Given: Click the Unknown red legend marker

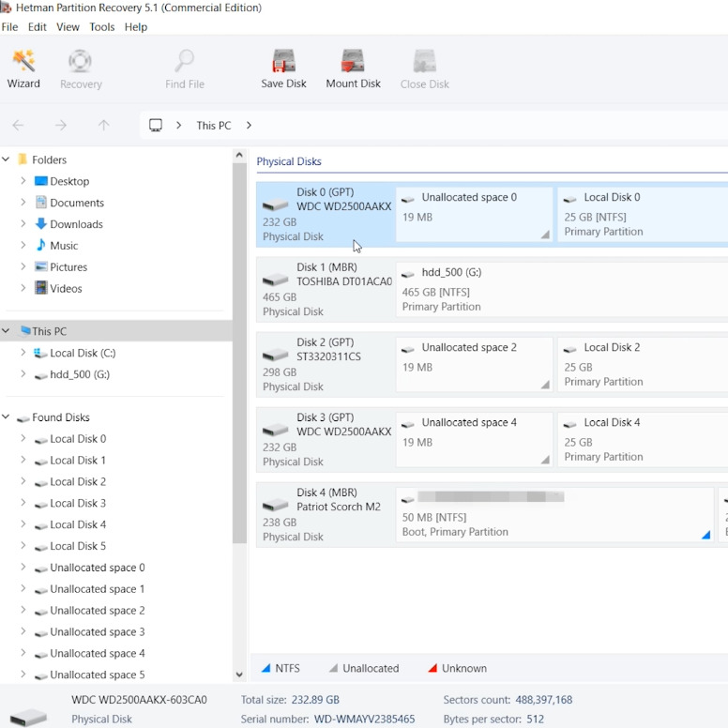Looking at the screenshot, I should [432, 669].
